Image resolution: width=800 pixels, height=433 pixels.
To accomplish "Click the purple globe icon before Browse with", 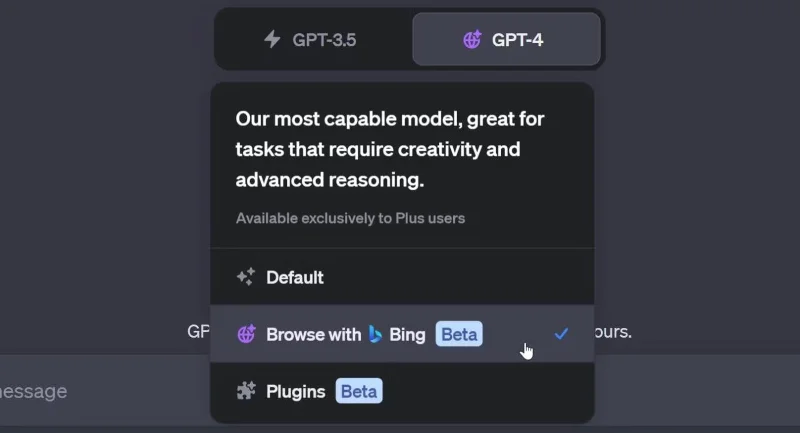I will (x=246, y=334).
